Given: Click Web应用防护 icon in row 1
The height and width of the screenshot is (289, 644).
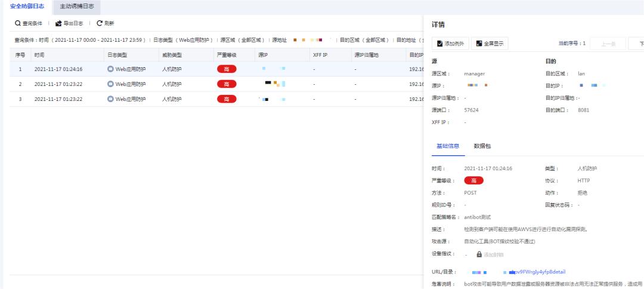Looking at the screenshot, I should (110, 69).
